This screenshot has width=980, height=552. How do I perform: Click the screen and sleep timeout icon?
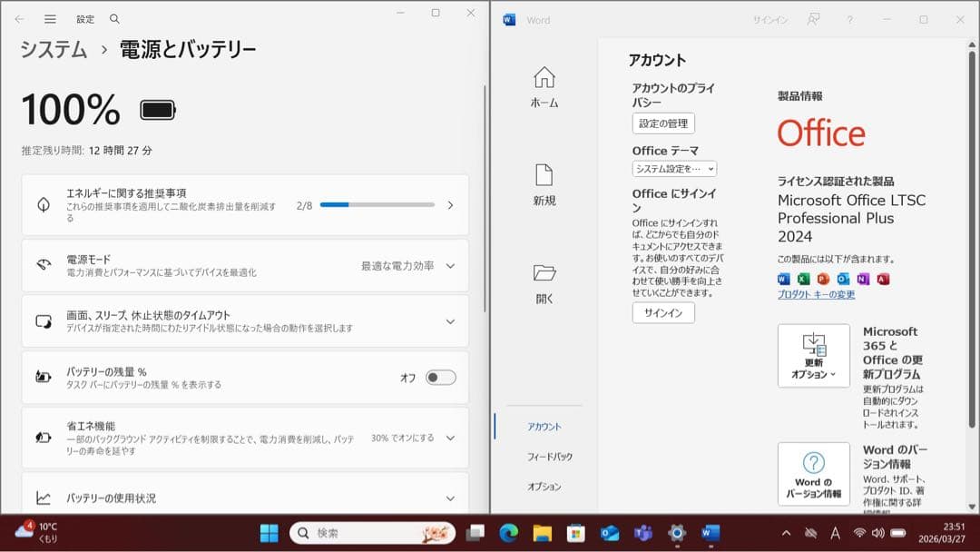44,321
